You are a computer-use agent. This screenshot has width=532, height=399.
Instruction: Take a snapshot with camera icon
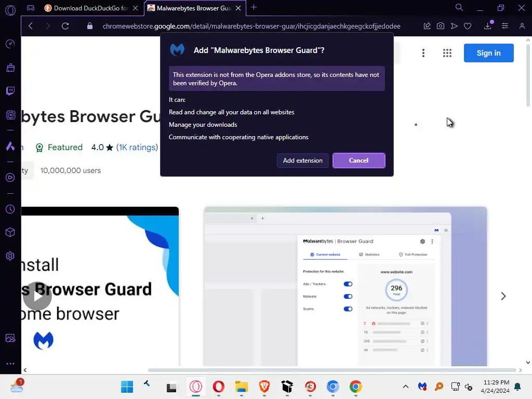pos(441,26)
